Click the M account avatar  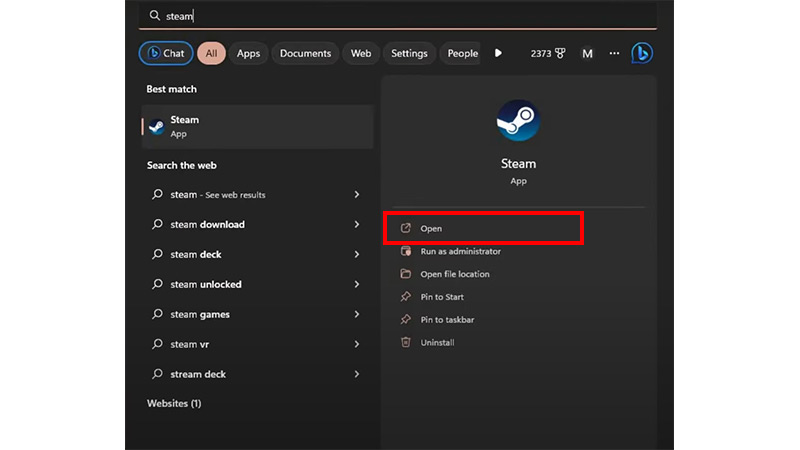click(587, 53)
